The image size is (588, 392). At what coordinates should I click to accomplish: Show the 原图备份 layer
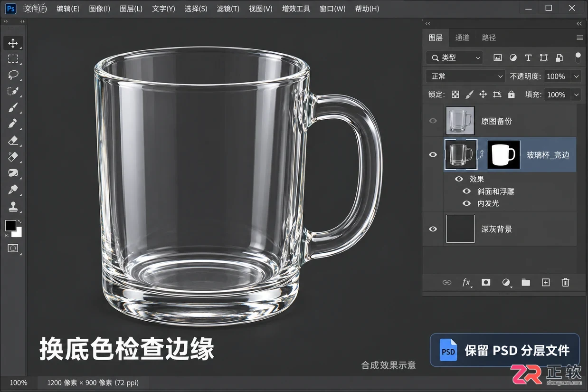pyautogui.click(x=433, y=121)
